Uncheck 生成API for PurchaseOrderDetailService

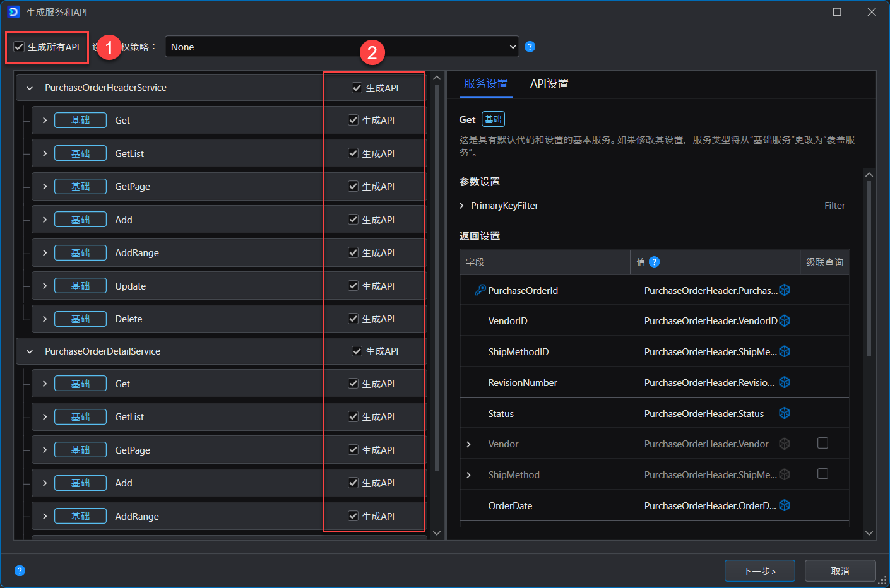357,351
